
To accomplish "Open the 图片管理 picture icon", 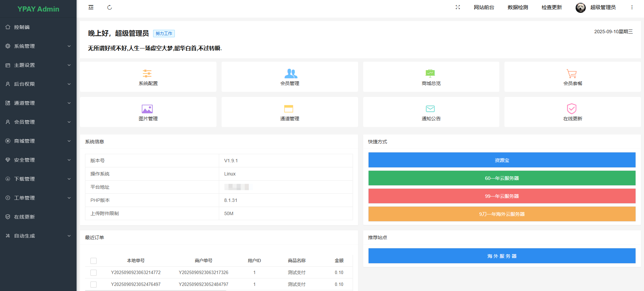I will [147, 109].
